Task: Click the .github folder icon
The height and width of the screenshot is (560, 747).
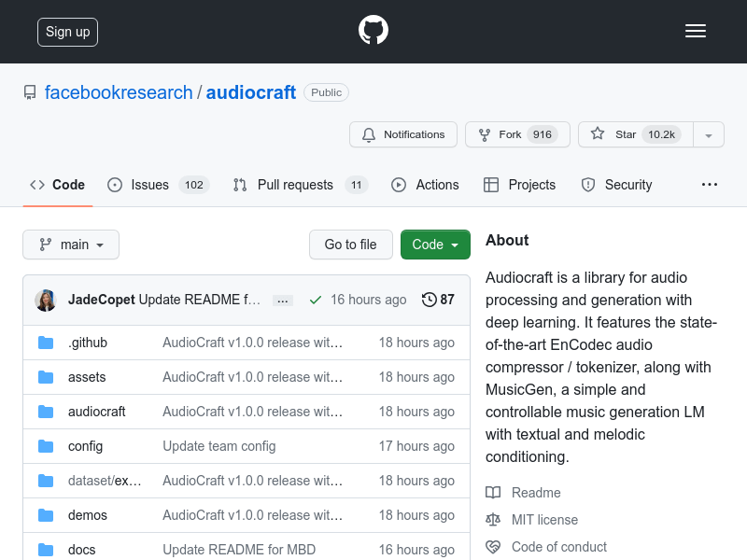Action: 46,343
